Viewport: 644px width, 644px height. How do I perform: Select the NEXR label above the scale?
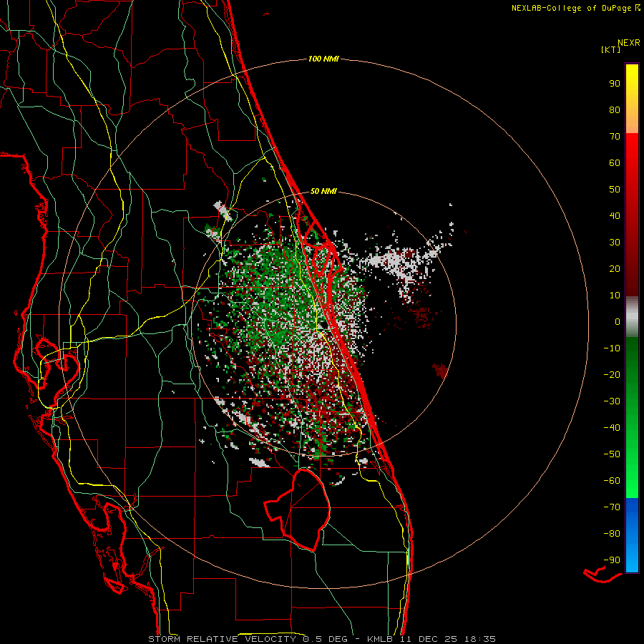pos(629,43)
